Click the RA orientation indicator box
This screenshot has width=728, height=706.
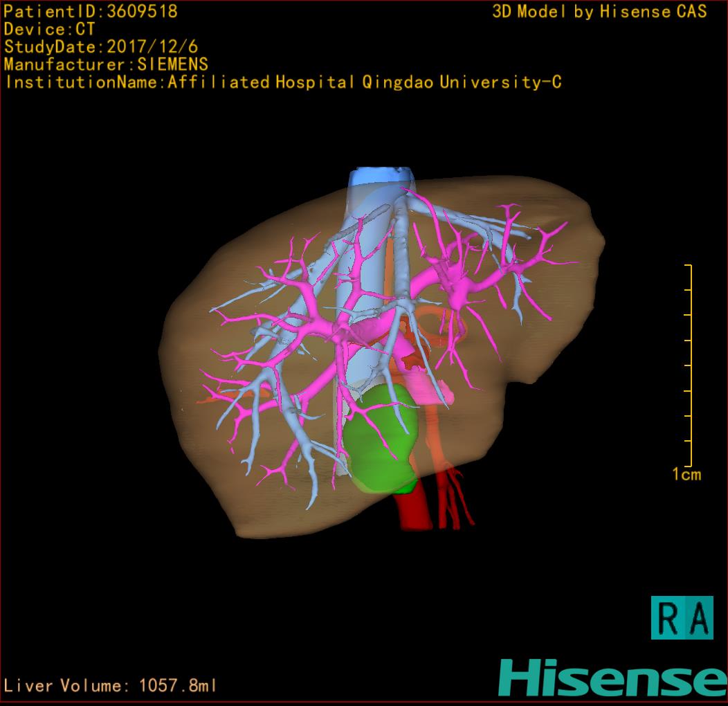682,617
